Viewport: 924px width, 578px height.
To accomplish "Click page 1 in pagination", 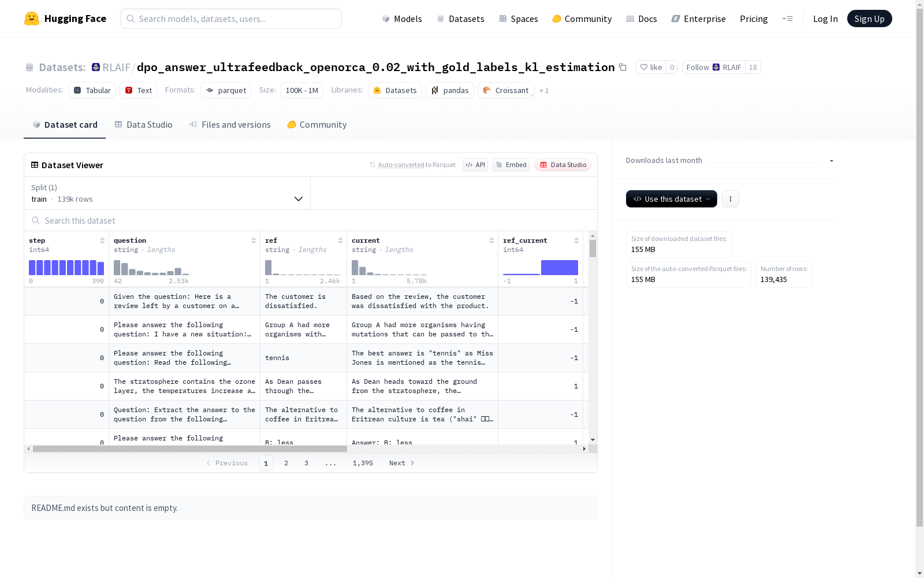I will tap(266, 463).
